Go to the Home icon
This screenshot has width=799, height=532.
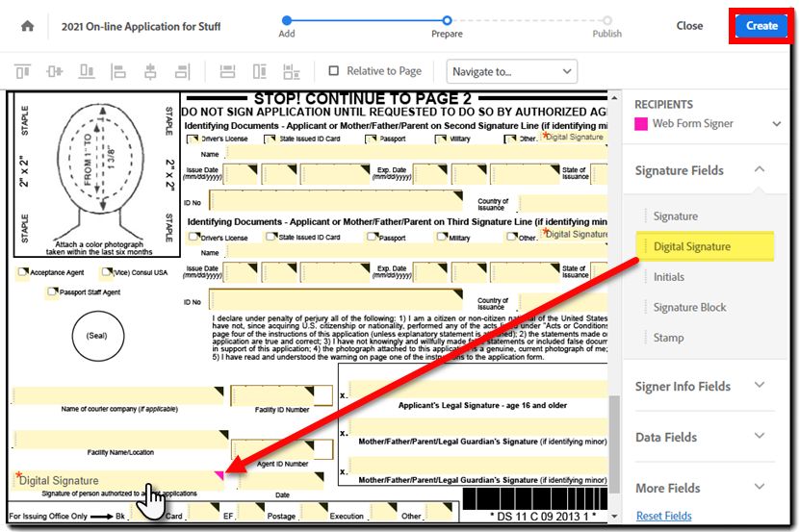tap(28, 26)
